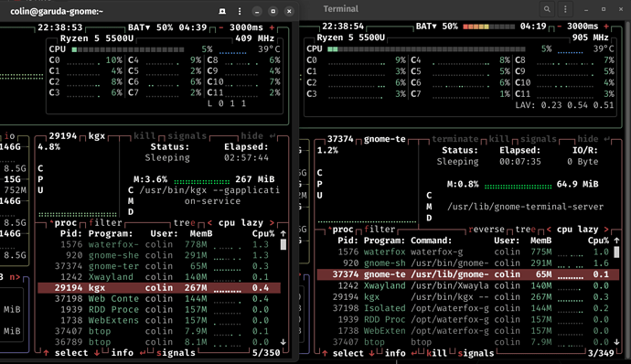The image size is (631, 364).
Task: Increase 3000ms interval in Terminal btop
Action: pyautogui.click(x=606, y=27)
